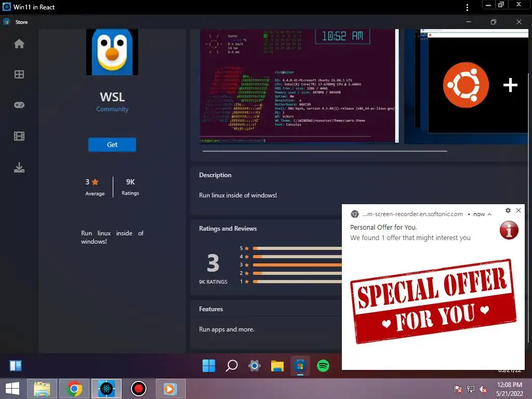This screenshot has width=532, height=399.
Task: Open the Community publisher link
Action: (x=112, y=109)
